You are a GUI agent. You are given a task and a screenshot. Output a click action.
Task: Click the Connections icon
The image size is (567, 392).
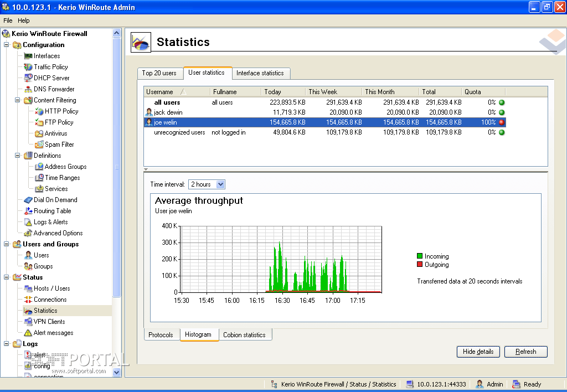point(28,300)
